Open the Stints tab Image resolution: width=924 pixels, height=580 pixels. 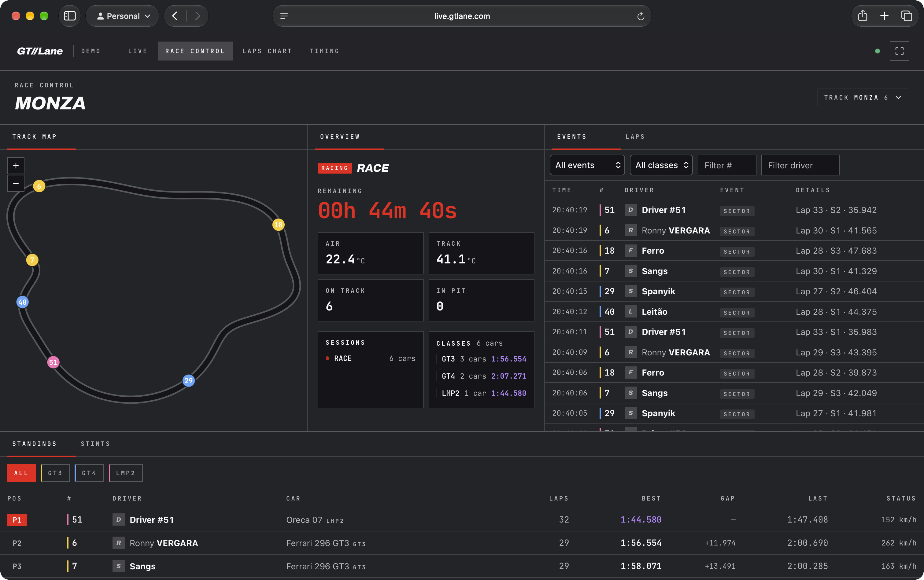95,444
